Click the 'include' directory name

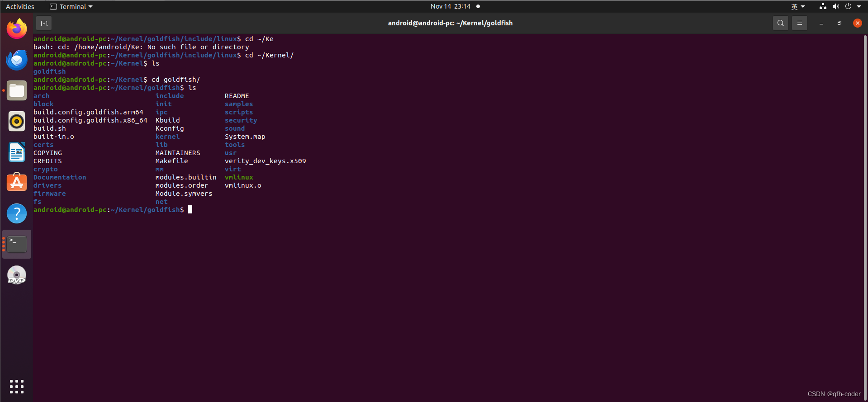(x=170, y=96)
